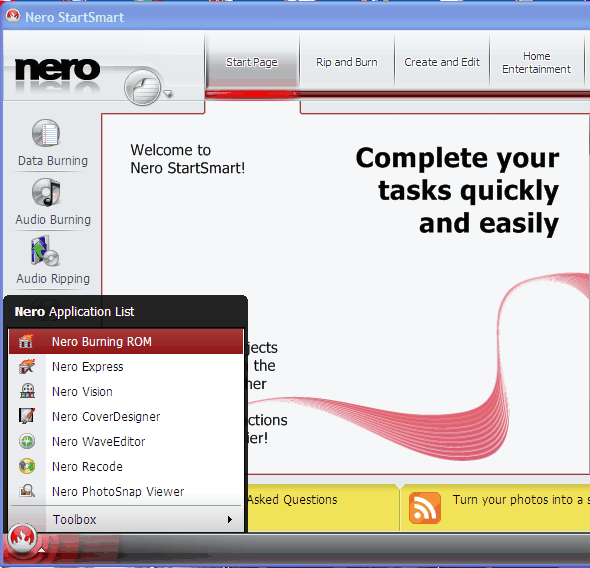Launch Nero Burning ROM from list
The width and height of the screenshot is (590, 568).
click(126, 342)
